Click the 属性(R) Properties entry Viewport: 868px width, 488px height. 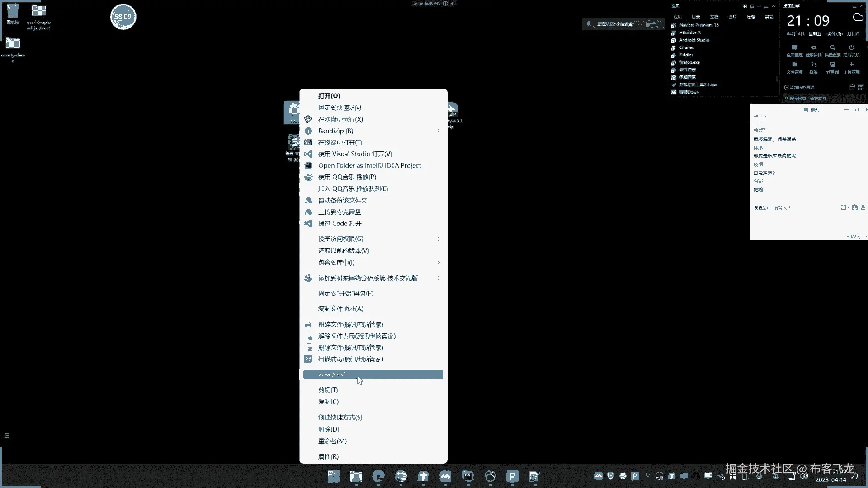tap(328, 457)
